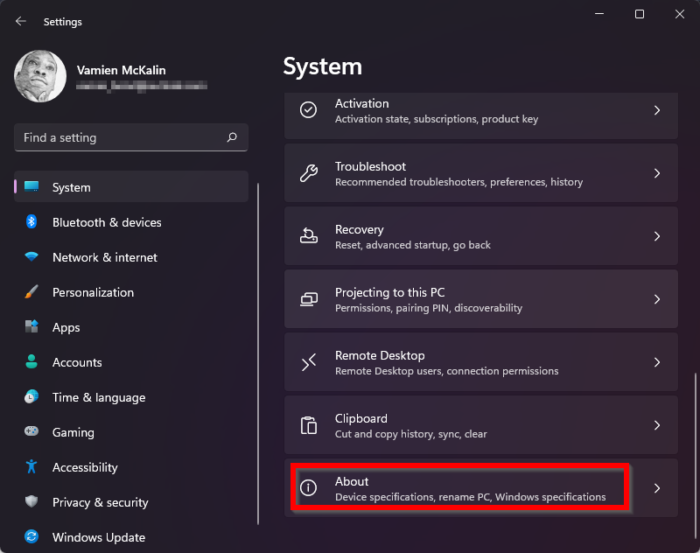
Task: Click the Accessibility person icon
Action: (32, 467)
